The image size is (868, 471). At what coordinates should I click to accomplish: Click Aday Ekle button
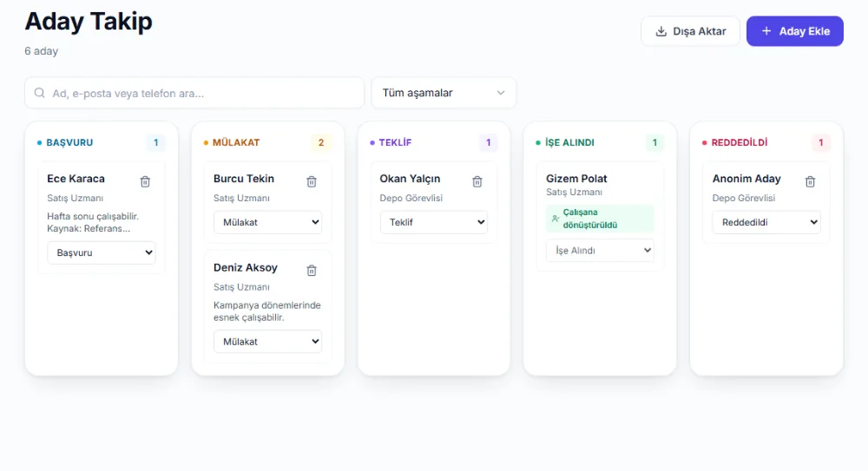point(795,31)
